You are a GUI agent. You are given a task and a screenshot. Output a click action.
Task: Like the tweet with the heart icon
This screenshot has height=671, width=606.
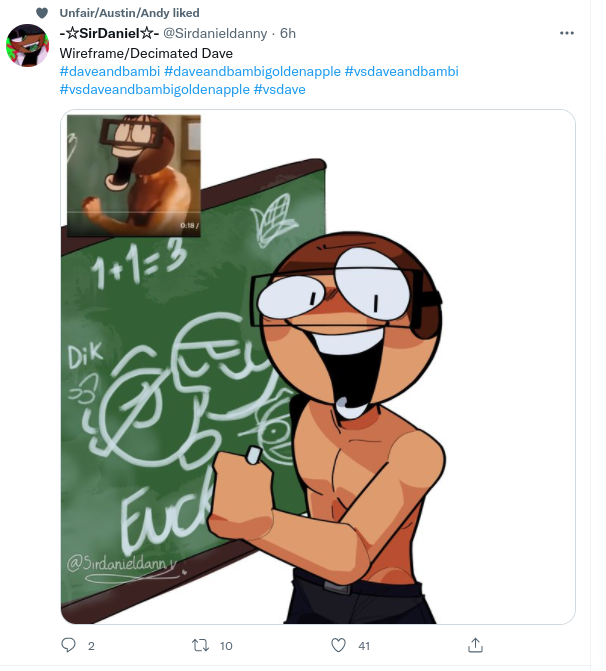[x=339, y=645]
